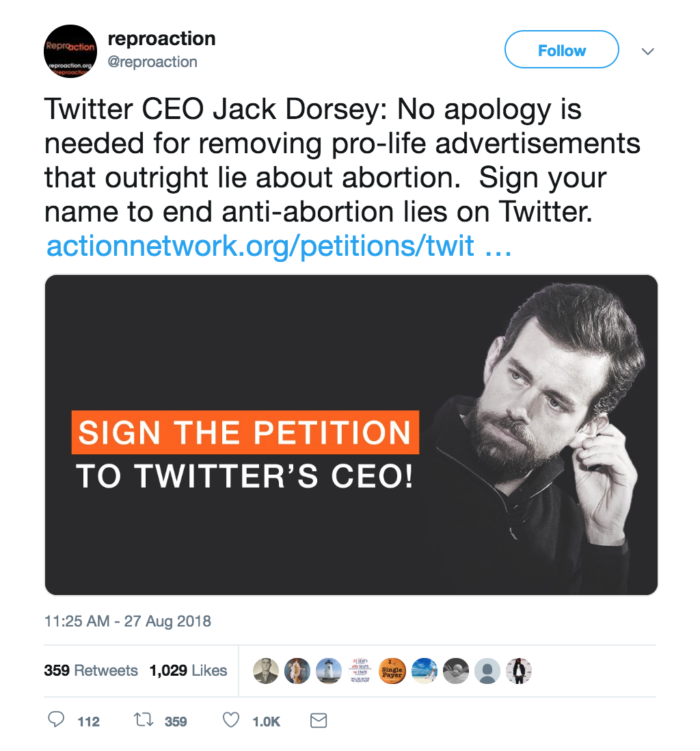Select the default gray silhouette avatar
The image size is (700, 751).
click(x=487, y=671)
